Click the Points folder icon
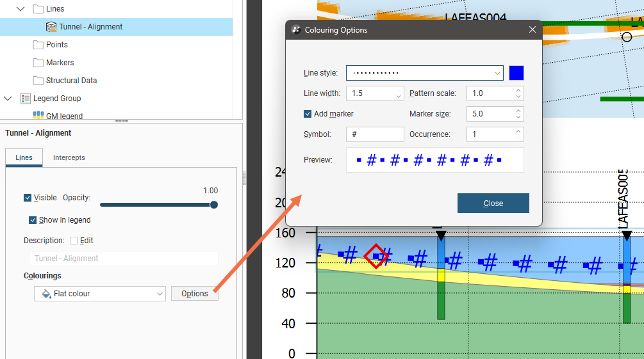This screenshot has width=644, height=359. [x=38, y=45]
